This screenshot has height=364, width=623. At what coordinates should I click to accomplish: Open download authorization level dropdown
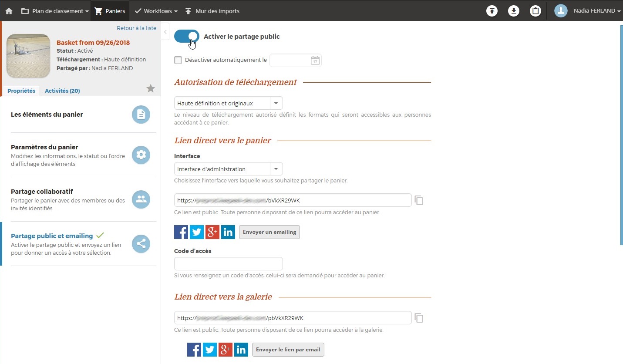click(x=228, y=103)
